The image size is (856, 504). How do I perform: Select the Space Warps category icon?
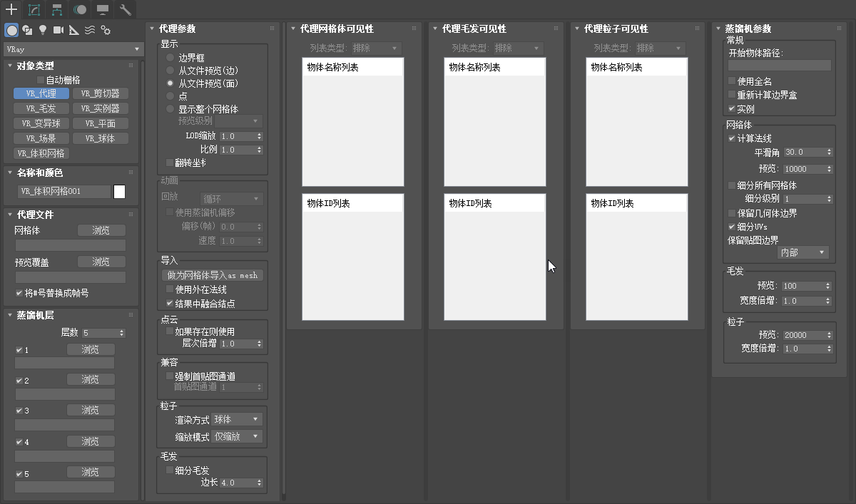[90, 30]
